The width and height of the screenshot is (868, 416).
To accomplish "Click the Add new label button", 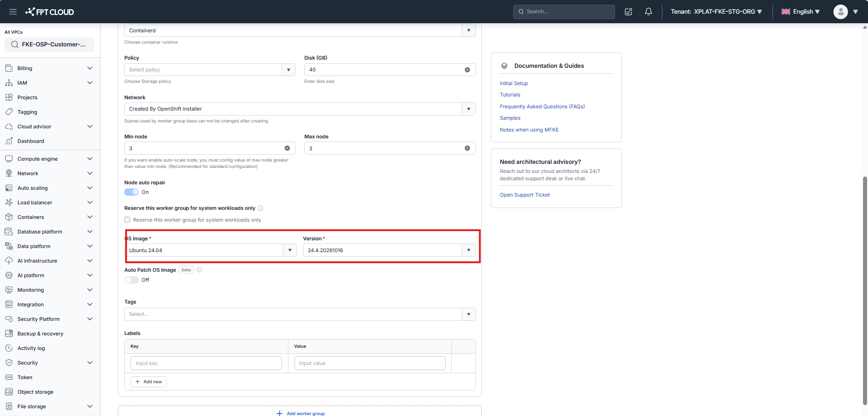I will click(x=148, y=382).
